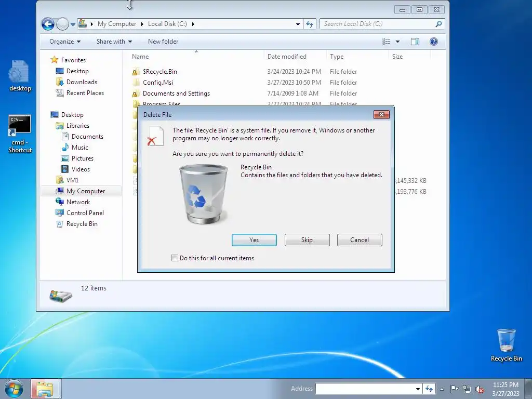This screenshot has height=399, width=532.
Task: Click New folder in the toolbar
Action: (x=163, y=42)
